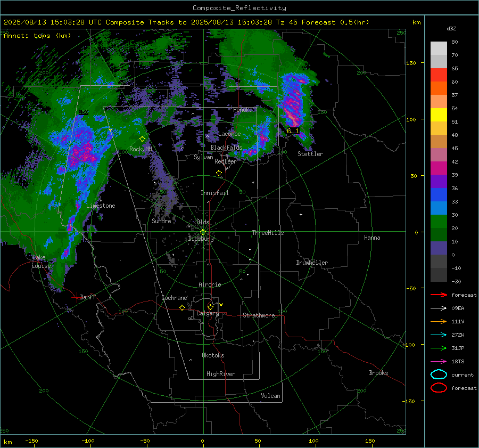
Task: Click the ThreeHills label
Action: [268, 233]
